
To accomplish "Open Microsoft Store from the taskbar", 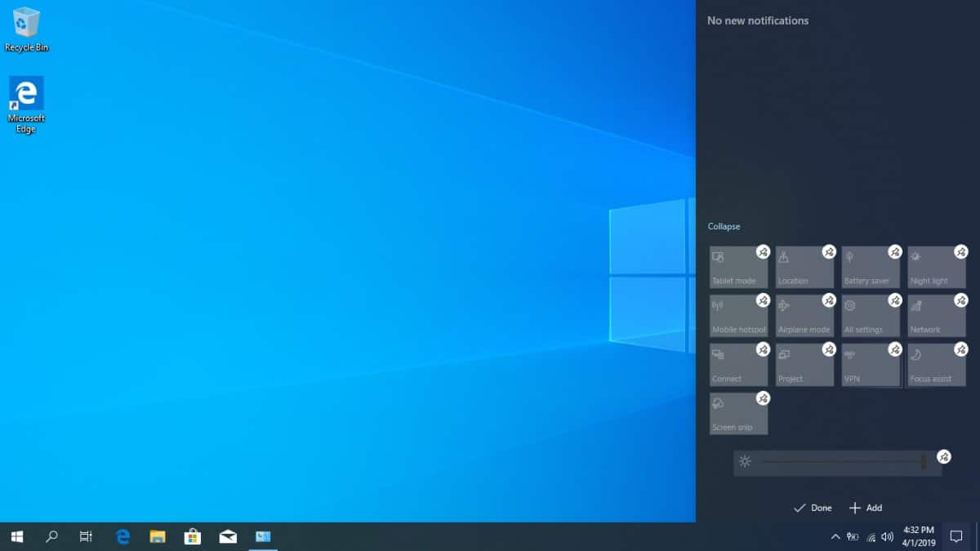I will point(193,536).
